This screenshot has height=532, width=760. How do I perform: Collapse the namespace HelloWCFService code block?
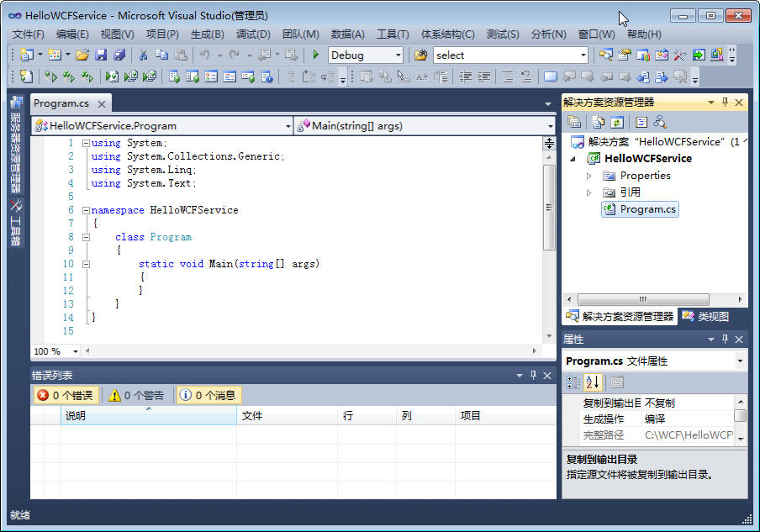click(86, 210)
